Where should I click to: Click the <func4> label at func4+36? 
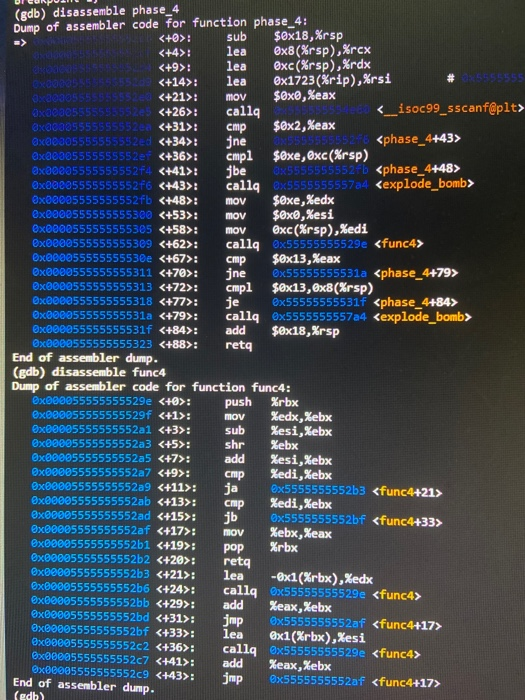396,654
